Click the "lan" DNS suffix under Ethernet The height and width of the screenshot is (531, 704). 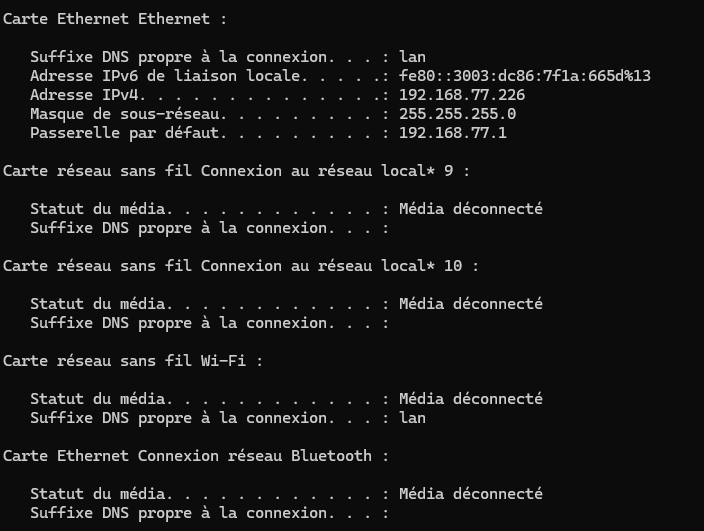412,57
